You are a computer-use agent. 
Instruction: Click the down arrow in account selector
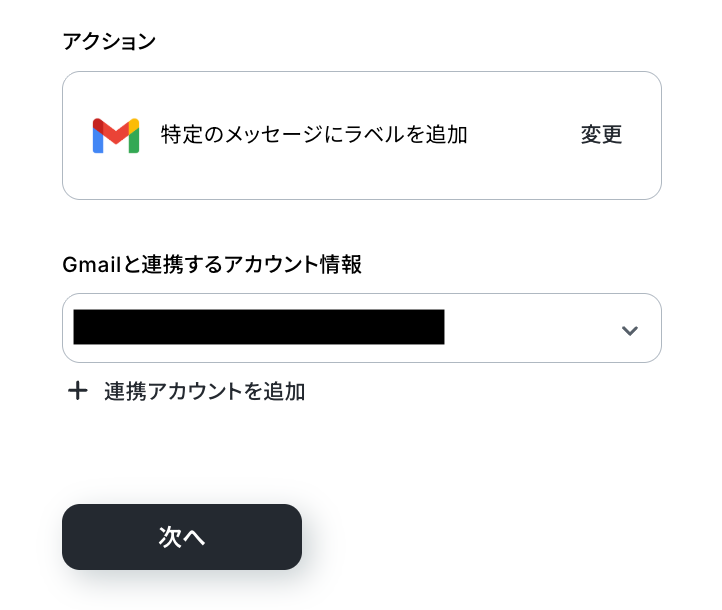pyautogui.click(x=629, y=329)
